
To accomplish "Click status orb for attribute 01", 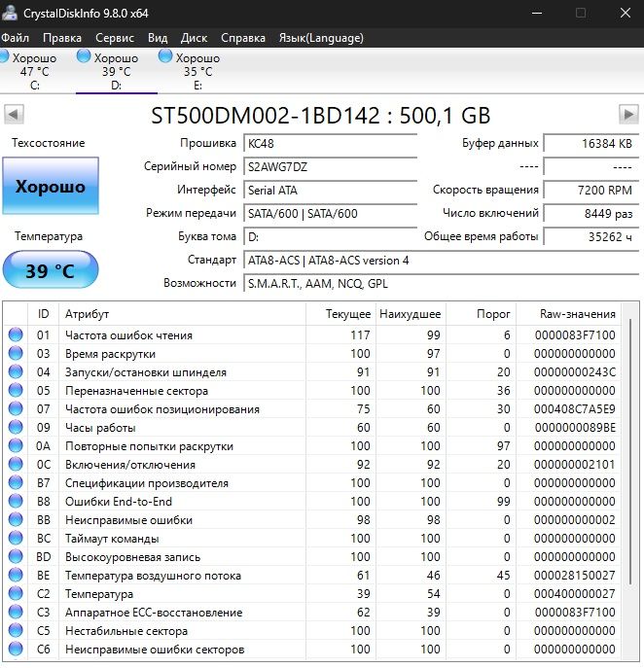I will (x=16, y=334).
